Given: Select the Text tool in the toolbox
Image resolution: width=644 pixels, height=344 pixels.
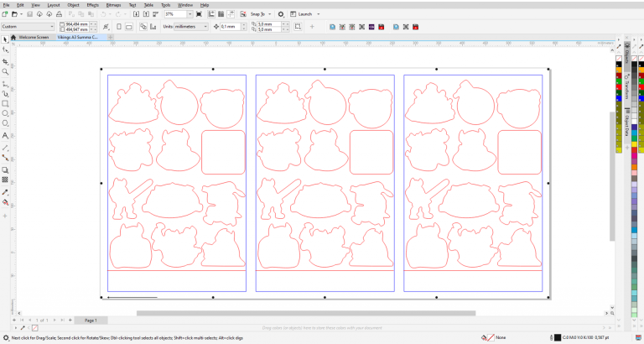Looking at the screenshot, I should coord(6,135).
